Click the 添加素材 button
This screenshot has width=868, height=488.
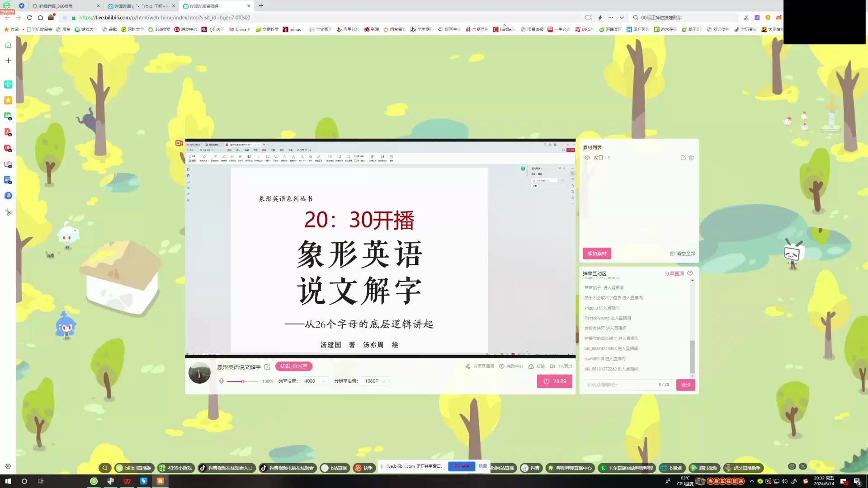pos(597,253)
